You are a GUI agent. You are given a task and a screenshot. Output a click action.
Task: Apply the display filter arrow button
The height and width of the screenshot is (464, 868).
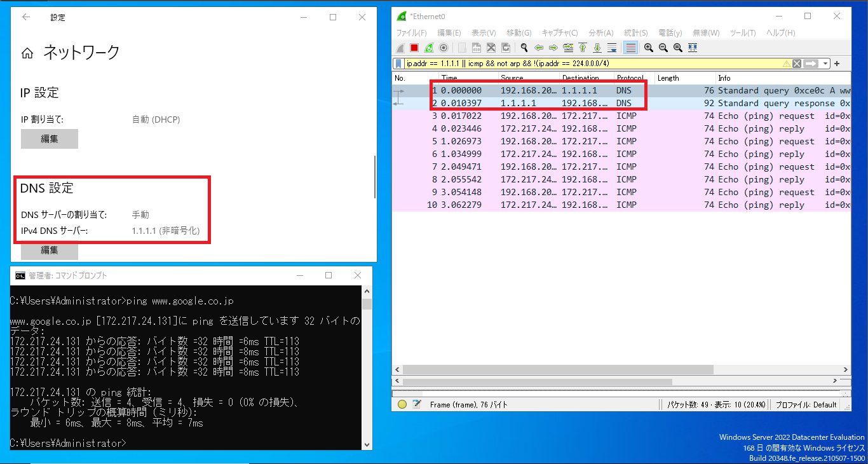pos(810,64)
